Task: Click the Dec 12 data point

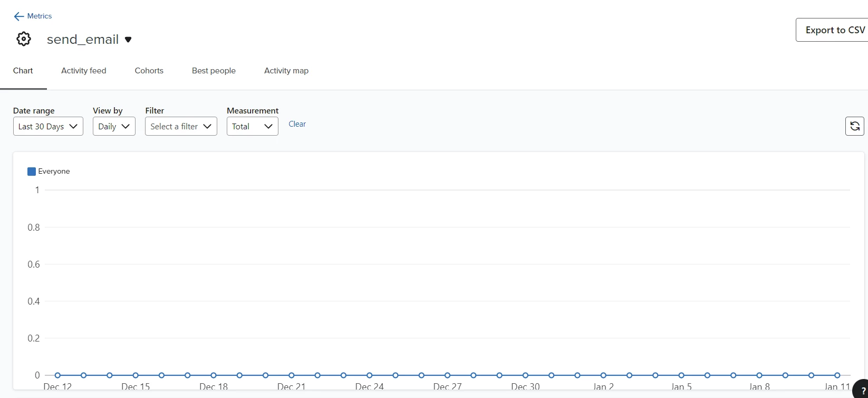Action: [x=57, y=375]
